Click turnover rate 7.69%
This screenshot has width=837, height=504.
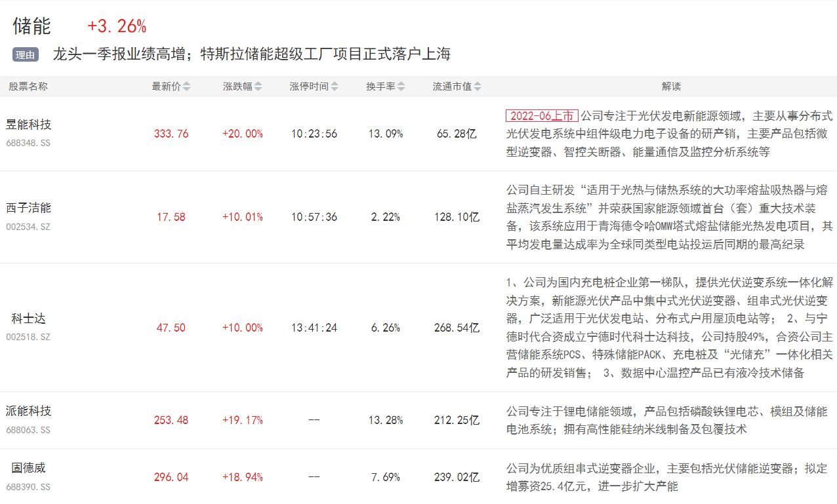pyautogui.click(x=386, y=477)
